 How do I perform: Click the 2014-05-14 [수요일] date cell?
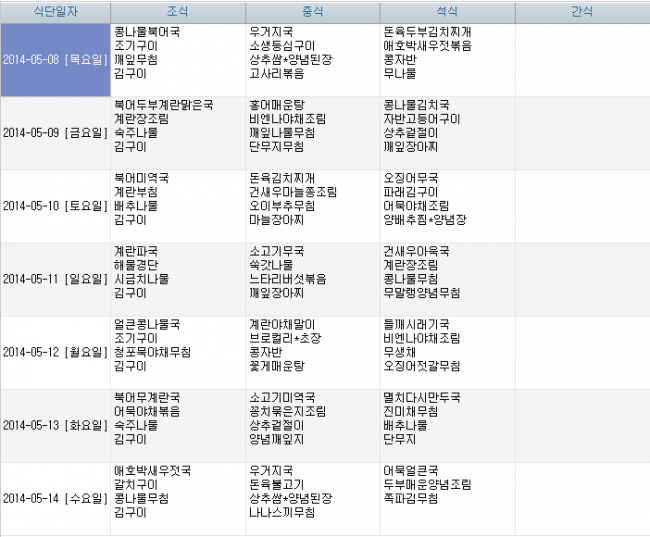point(55,498)
